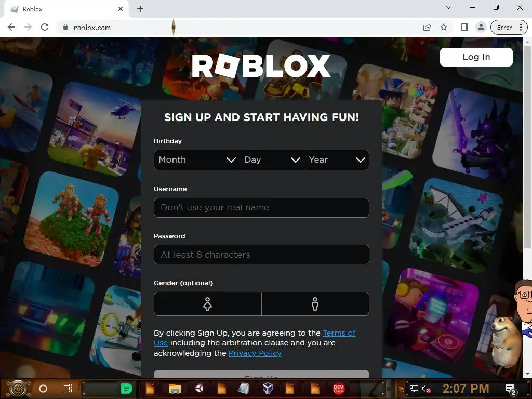Viewport: 532px width, 399px height.
Task: Open the browser side panel
Action: click(x=464, y=28)
